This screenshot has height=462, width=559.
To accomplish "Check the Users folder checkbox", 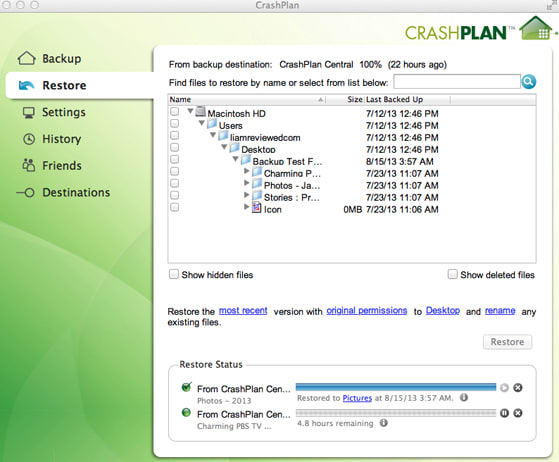I will click(x=174, y=124).
